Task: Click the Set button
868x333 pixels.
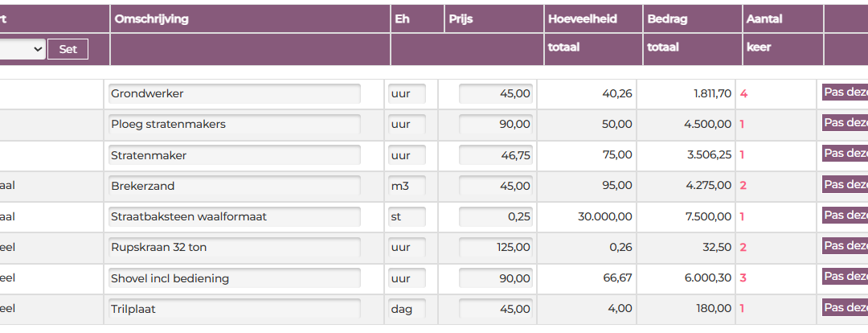Action: coord(68,49)
